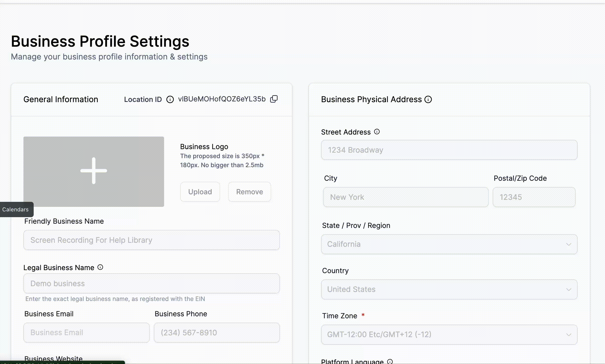Open the Time Zone dropdown
The image size is (605, 364).
pyautogui.click(x=449, y=334)
